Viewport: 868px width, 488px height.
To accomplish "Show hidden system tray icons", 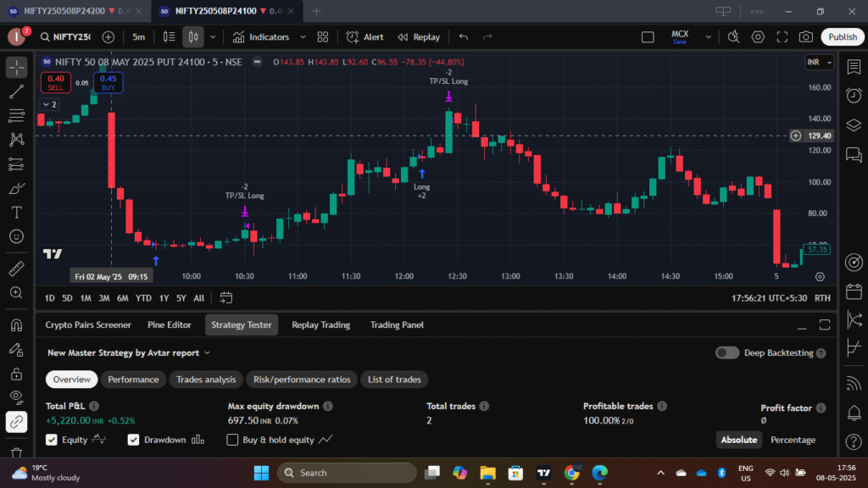I will click(x=660, y=473).
